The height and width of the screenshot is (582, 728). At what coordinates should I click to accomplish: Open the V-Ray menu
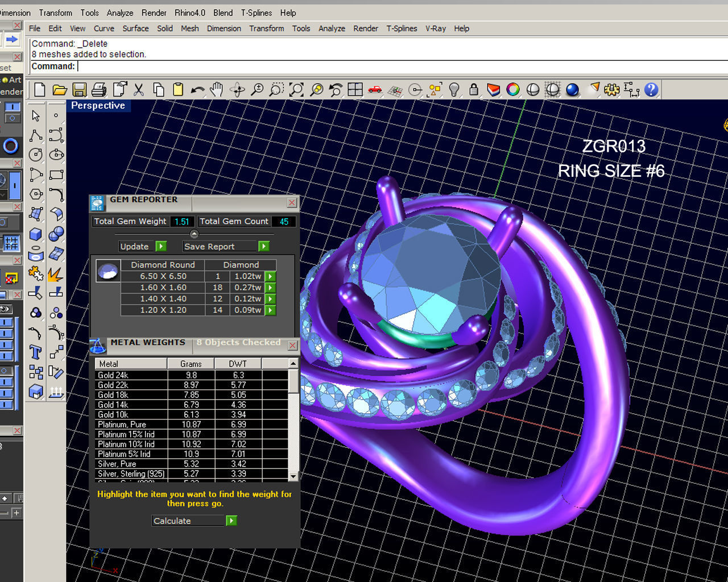click(436, 28)
